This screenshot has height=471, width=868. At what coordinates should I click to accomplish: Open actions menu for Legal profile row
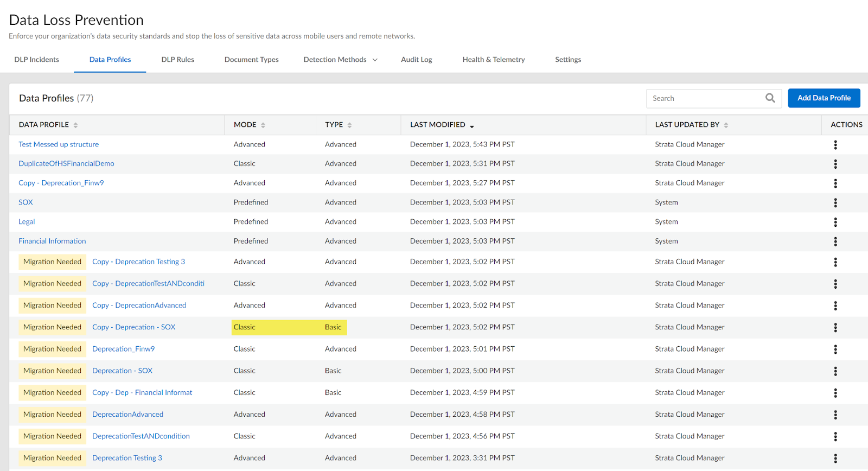point(835,222)
